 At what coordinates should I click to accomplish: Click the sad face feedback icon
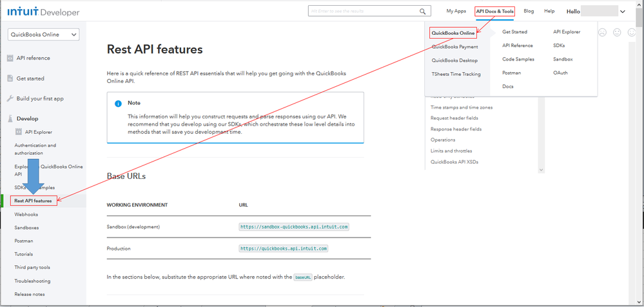(x=602, y=32)
